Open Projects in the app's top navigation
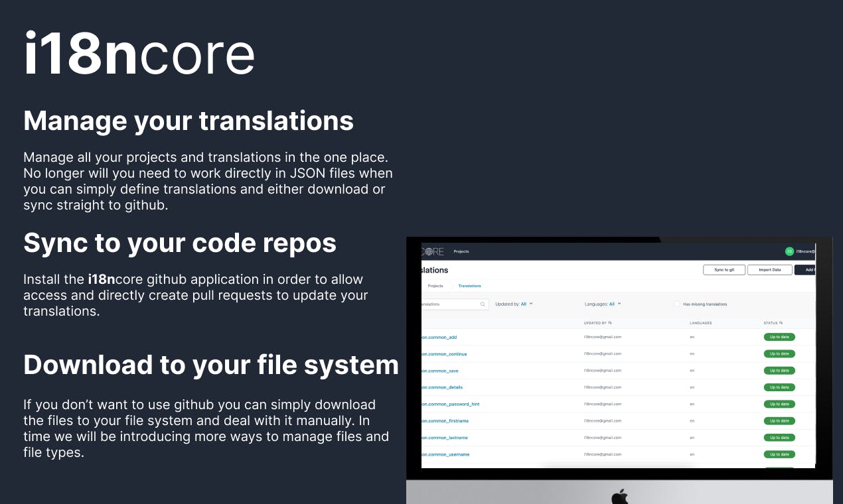Screen dimensions: 843x504 (461, 251)
